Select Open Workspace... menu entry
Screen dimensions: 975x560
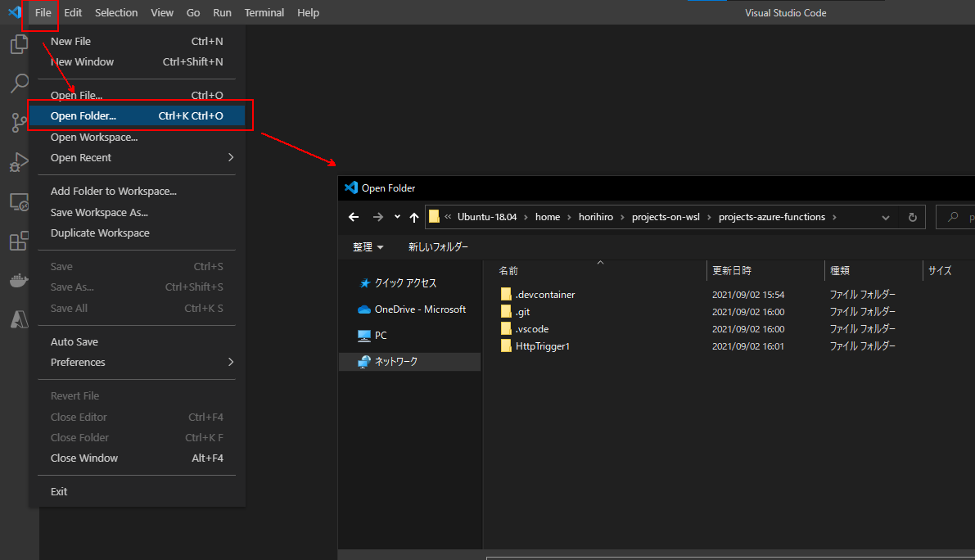(x=137, y=137)
